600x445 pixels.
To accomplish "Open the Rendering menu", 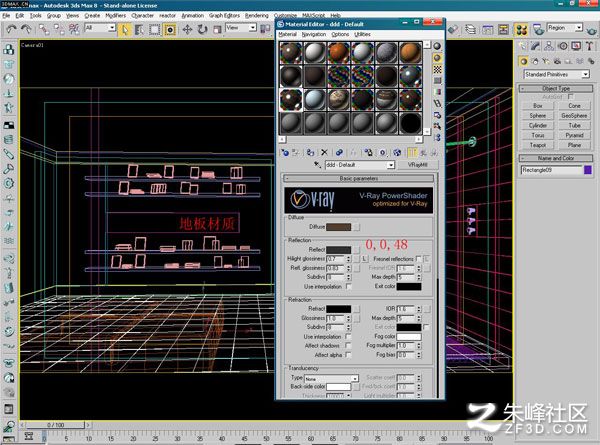I will pos(257,16).
